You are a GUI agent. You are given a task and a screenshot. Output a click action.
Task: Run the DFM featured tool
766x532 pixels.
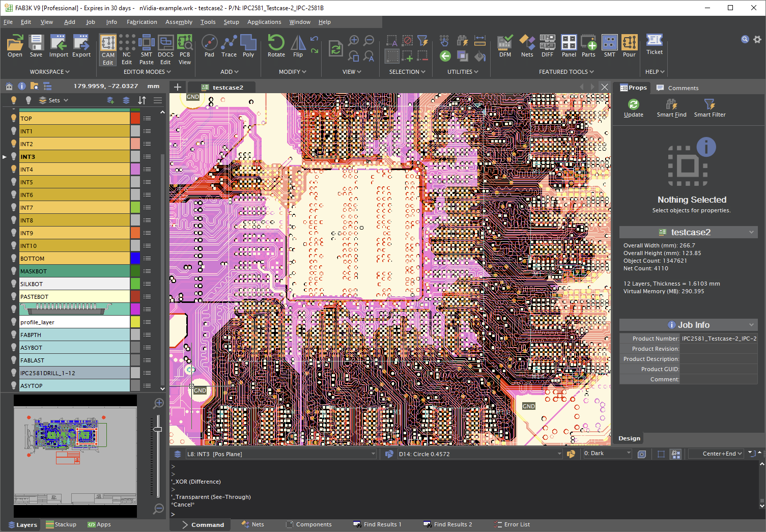[x=505, y=46]
